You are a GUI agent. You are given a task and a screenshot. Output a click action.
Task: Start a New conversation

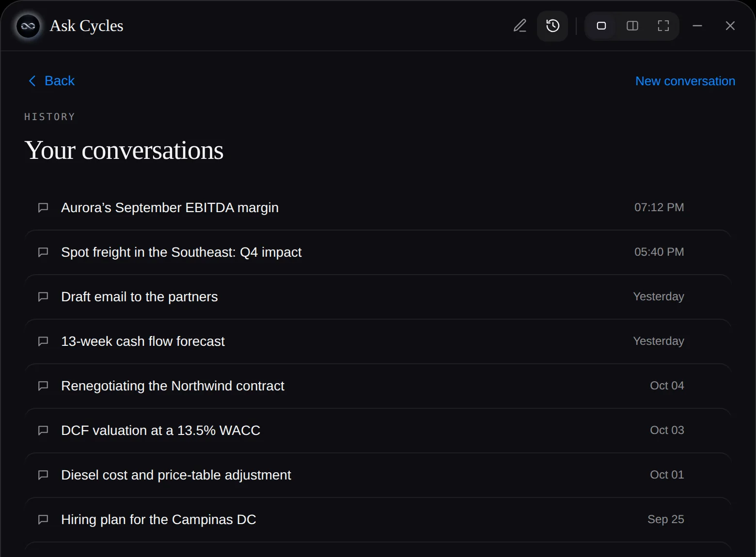pos(685,81)
